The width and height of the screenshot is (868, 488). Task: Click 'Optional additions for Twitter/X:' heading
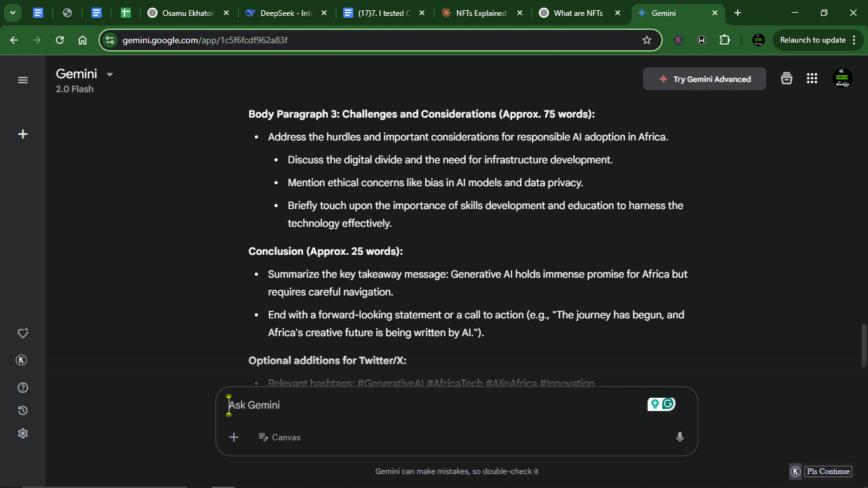pyautogui.click(x=327, y=361)
